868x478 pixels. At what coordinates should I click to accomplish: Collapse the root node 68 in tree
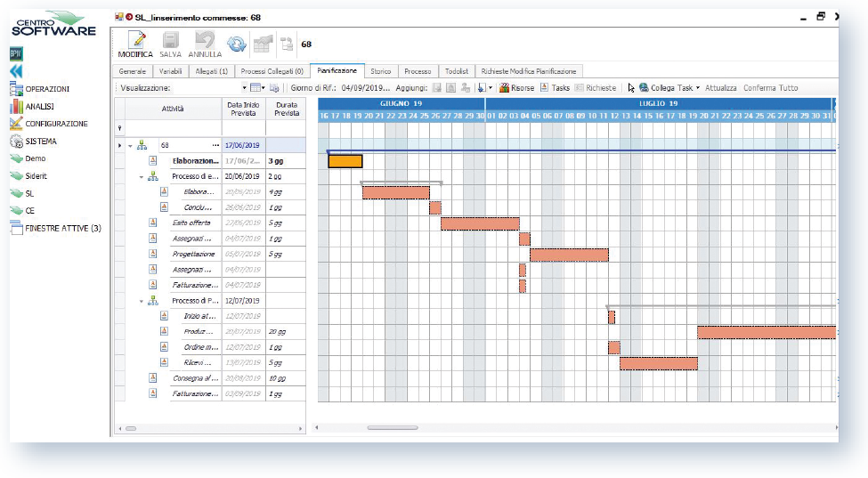pos(131,145)
